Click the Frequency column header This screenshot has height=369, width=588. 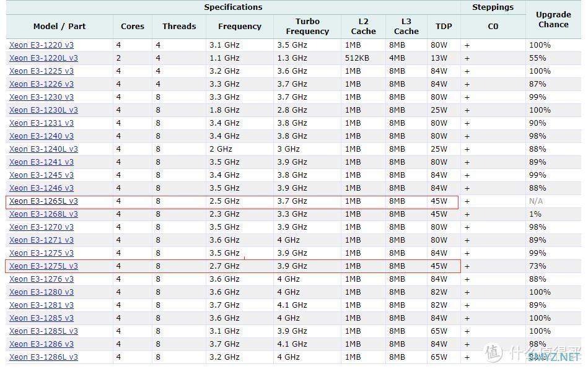(240, 26)
